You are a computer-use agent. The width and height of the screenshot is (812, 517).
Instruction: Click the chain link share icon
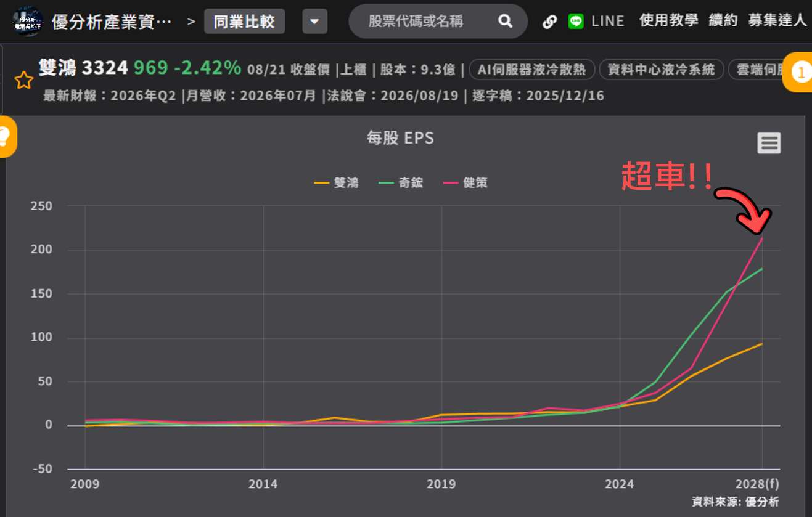549,22
